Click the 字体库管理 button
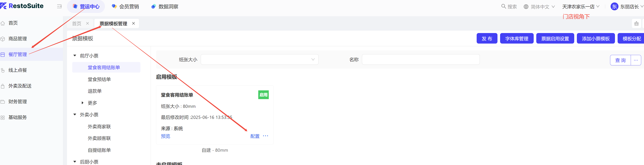The image size is (644, 165). pyautogui.click(x=517, y=38)
